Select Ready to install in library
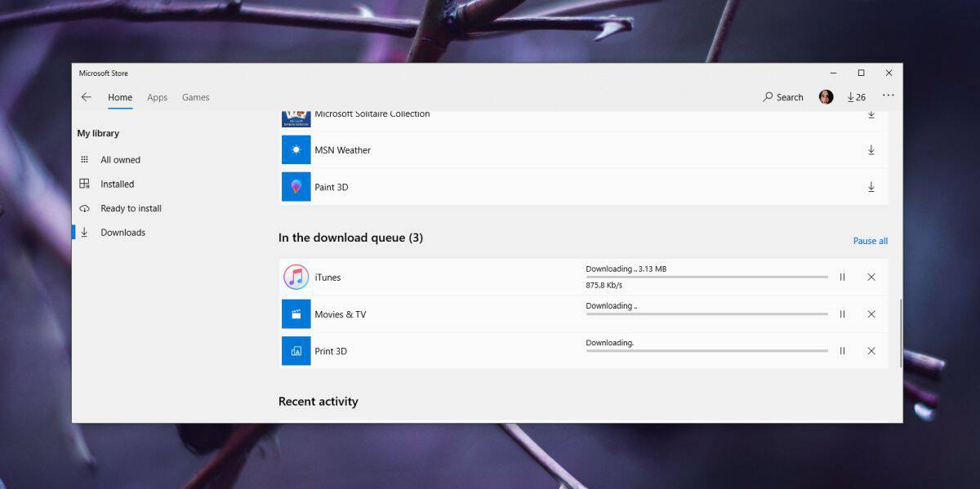Screen dimensions: 980x489 (x=131, y=209)
